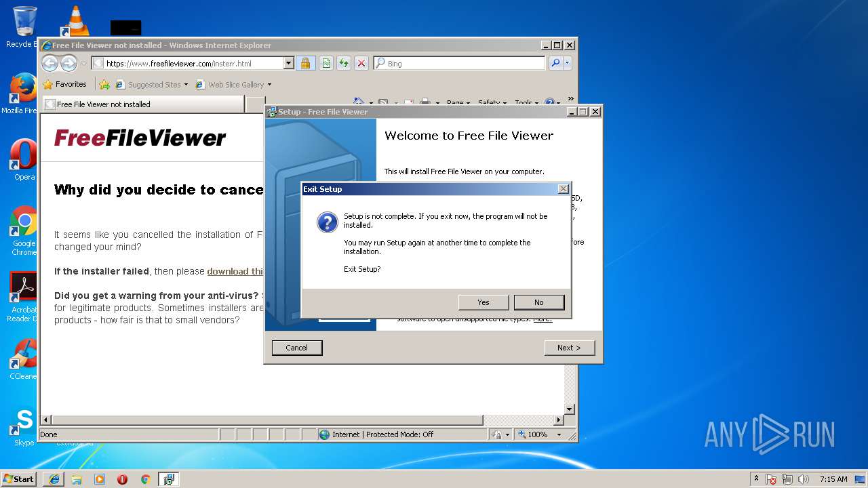The height and width of the screenshot is (488, 868).
Task: Click the clock showing 7:15 AM
Action: (833, 479)
